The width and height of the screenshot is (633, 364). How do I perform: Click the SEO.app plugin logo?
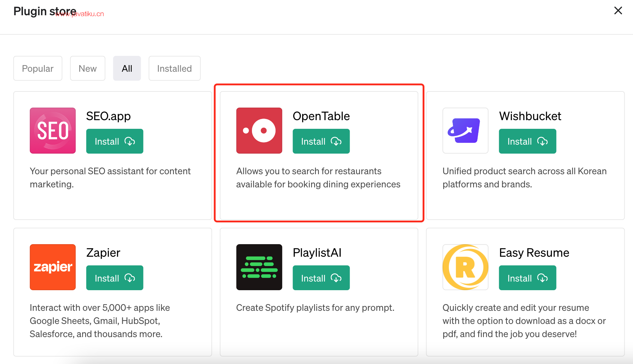(53, 131)
